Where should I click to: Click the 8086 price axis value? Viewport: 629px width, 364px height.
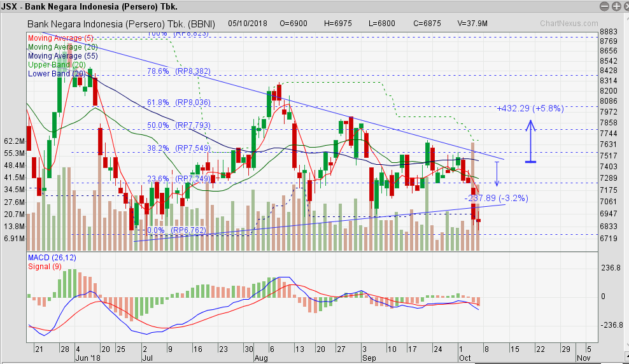pyautogui.click(x=609, y=101)
